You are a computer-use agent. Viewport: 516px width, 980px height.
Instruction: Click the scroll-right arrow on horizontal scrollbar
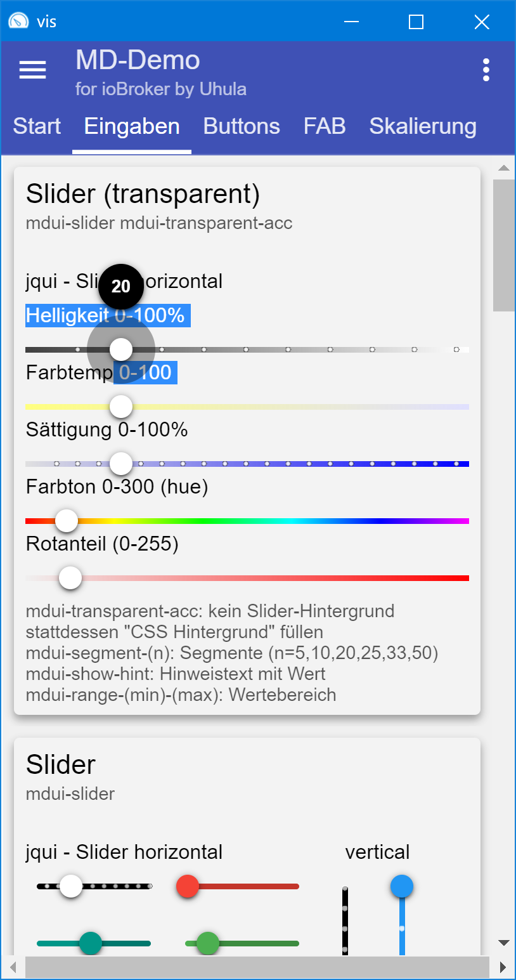tap(503, 967)
